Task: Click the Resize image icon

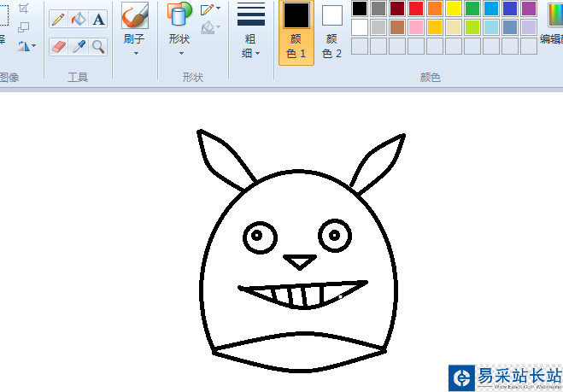Action: (23, 27)
